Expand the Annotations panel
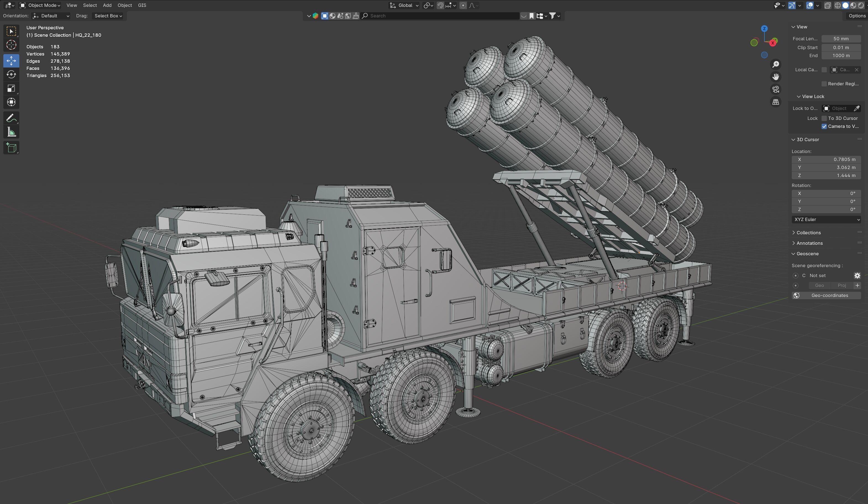 point(807,243)
